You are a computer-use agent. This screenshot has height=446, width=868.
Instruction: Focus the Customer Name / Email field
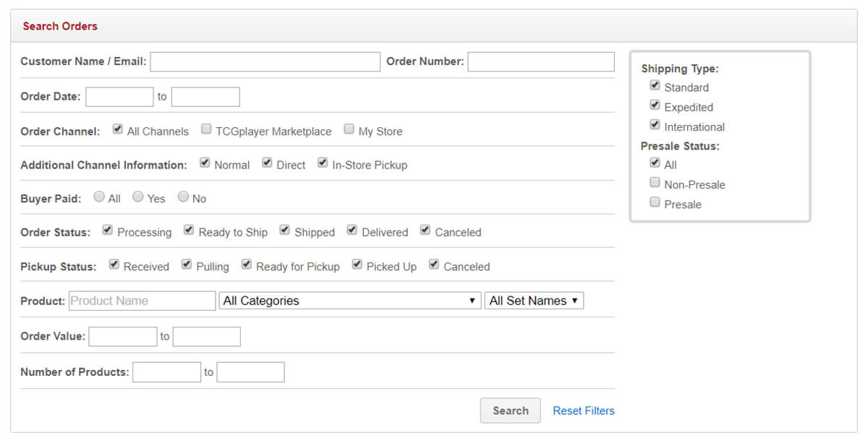pos(265,61)
